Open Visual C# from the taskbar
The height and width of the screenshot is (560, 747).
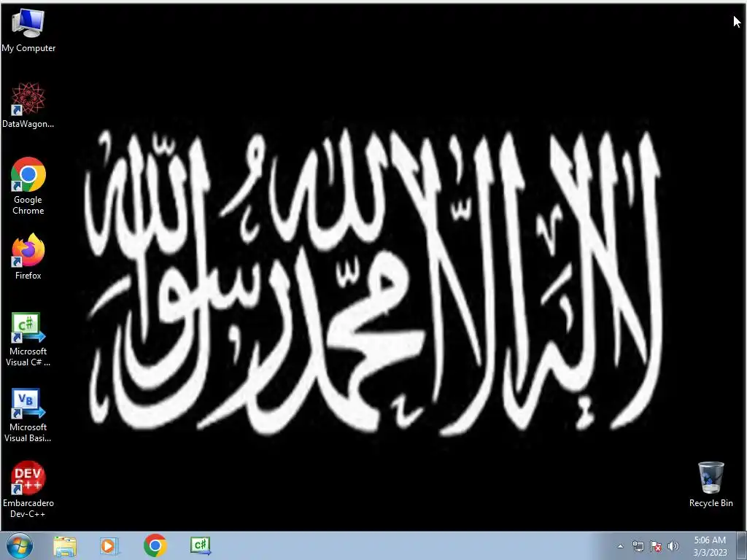201,545
